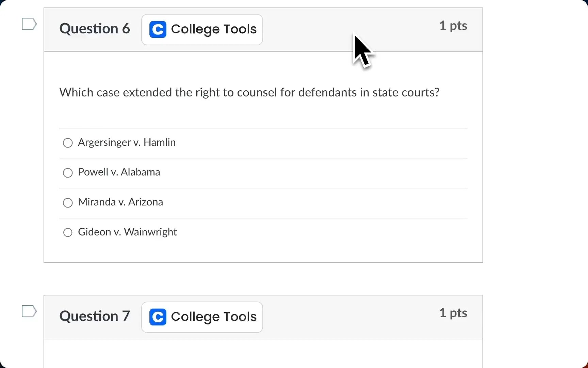The width and height of the screenshot is (588, 368).
Task: Open College Tools label for Question 7
Action: point(214,317)
